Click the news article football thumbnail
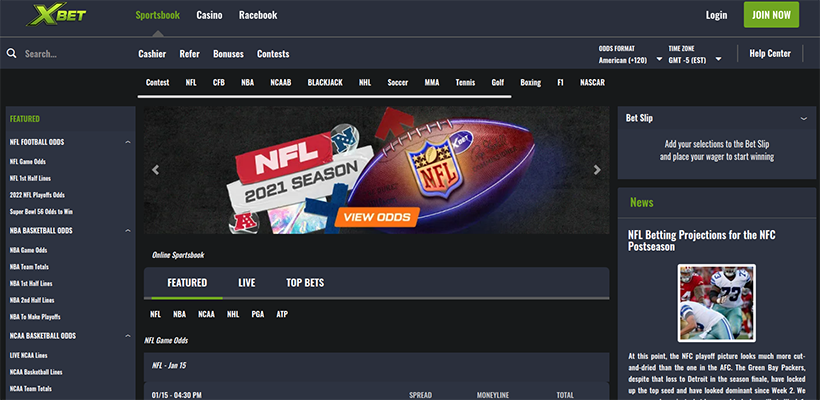The width and height of the screenshot is (820, 400). (x=716, y=303)
